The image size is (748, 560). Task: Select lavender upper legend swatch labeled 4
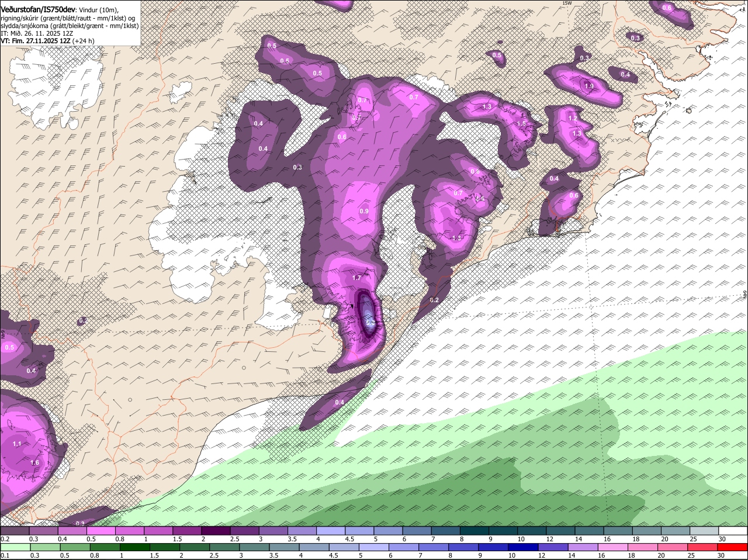pyautogui.click(x=331, y=531)
